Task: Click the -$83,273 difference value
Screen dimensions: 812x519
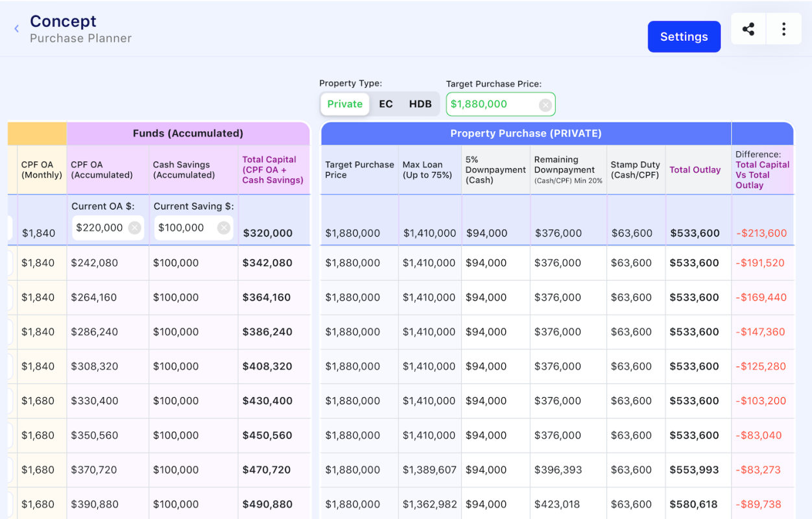Action: pyautogui.click(x=758, y=470)
